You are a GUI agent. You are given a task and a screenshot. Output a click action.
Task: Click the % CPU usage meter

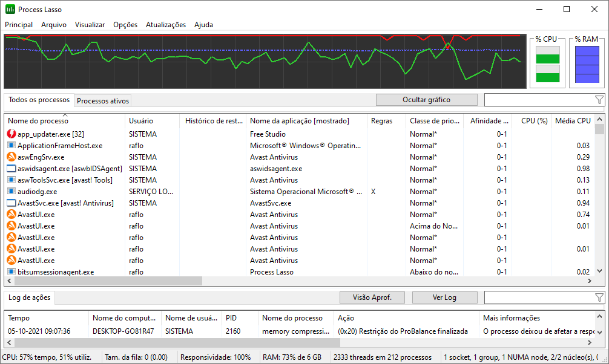(x=548, y=65)
